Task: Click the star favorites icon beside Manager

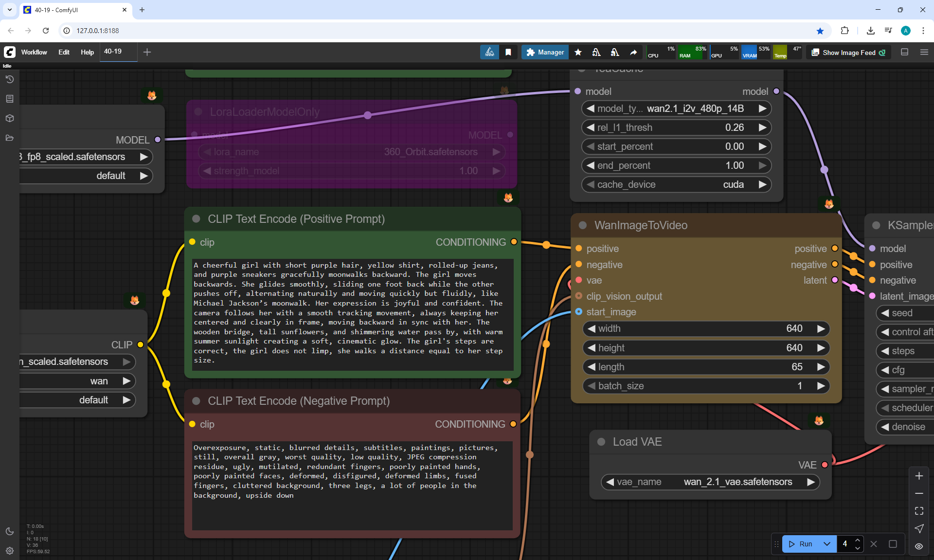Action: click(578, 52)
